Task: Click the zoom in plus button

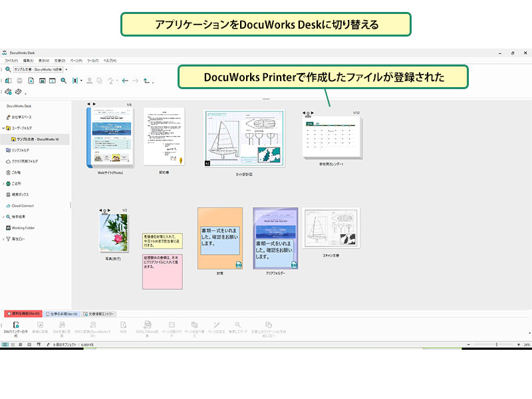Action: coord(519,344)
